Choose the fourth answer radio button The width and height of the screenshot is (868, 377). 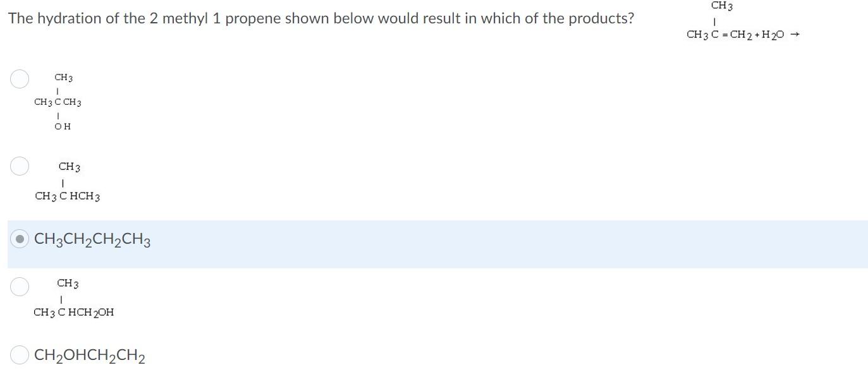(x=19, y=286)
